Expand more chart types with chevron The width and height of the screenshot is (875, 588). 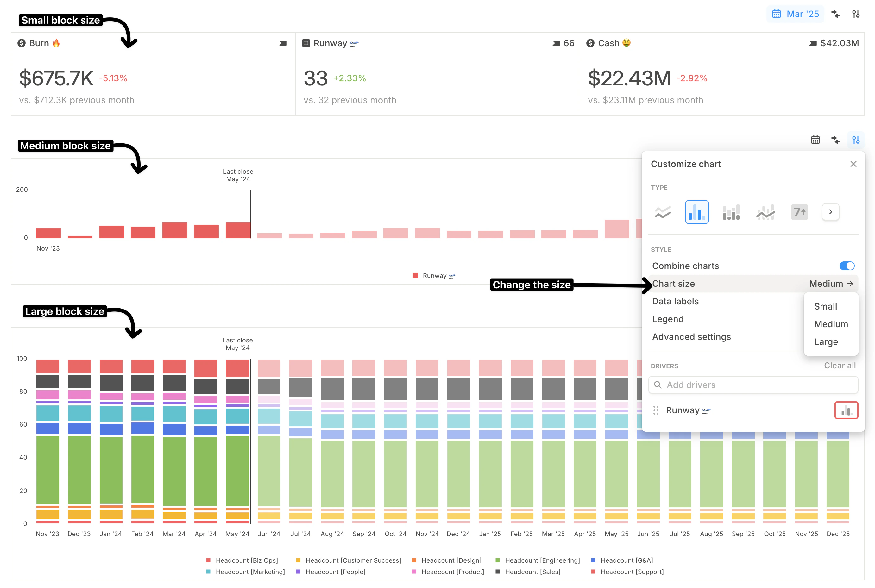(x=830, y=212)
